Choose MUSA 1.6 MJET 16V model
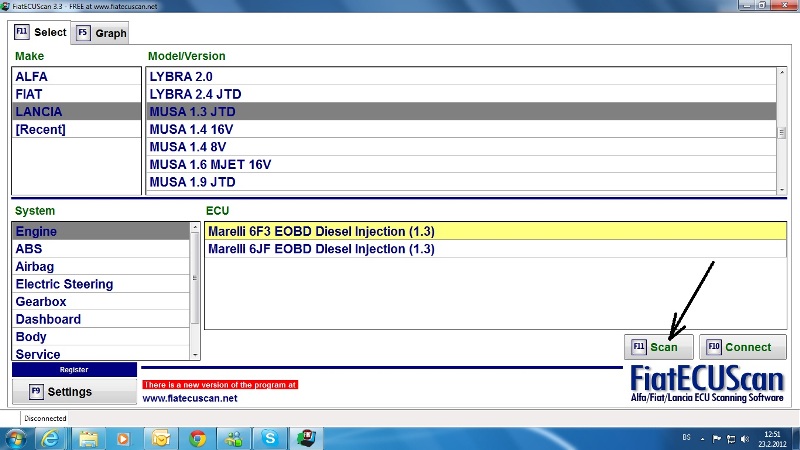 (x=461, y=164)
